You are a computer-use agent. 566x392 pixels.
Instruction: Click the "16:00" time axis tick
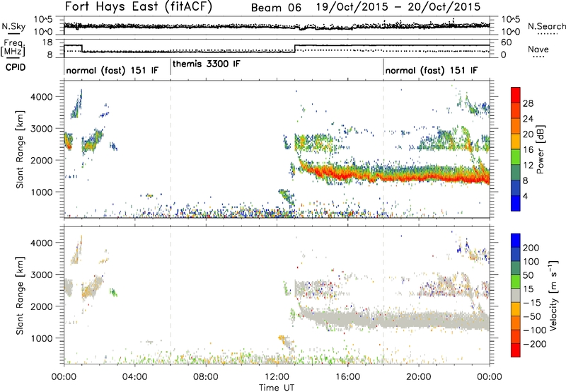click(347, 377)
